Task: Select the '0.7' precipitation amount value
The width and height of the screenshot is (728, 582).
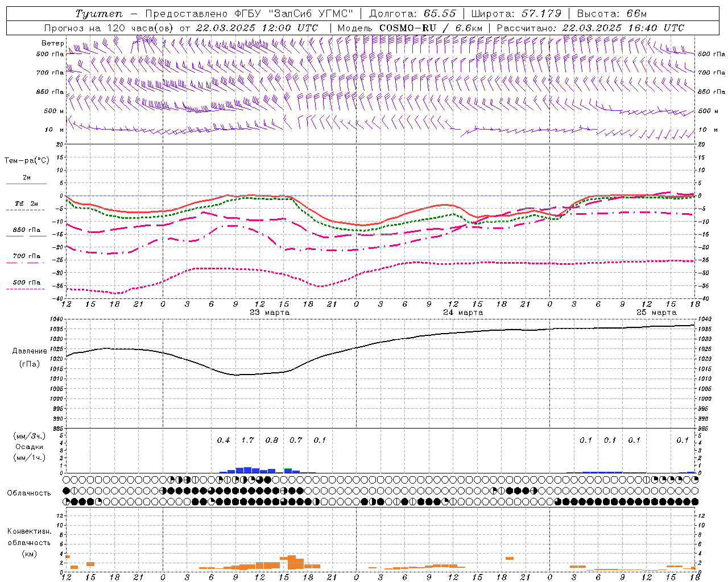Action: click(296, 440)
